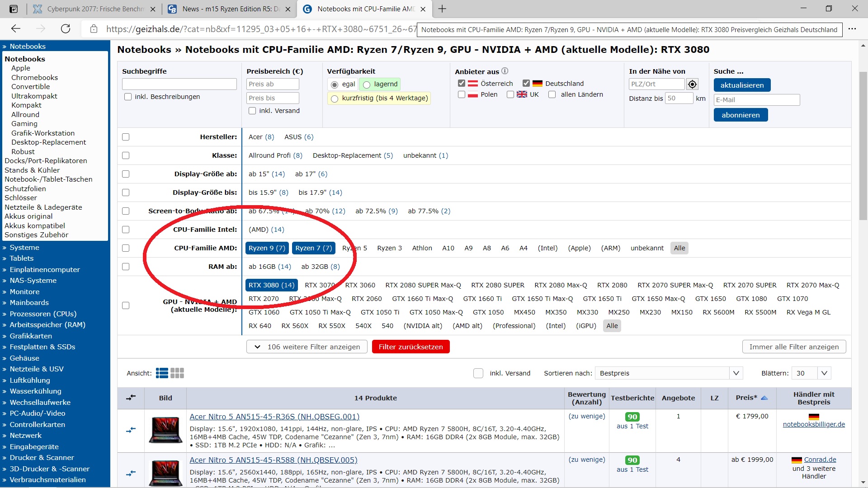This screenshot has height=488, width=868.
Task: Click the info icon beside Anbieter aus
Action: point(505,71)
